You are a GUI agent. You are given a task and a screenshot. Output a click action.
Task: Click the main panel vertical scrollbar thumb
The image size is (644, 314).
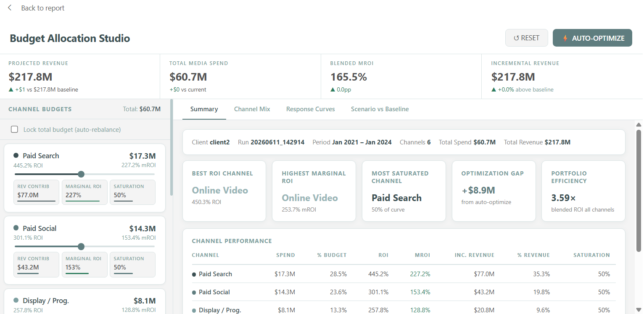639,191
